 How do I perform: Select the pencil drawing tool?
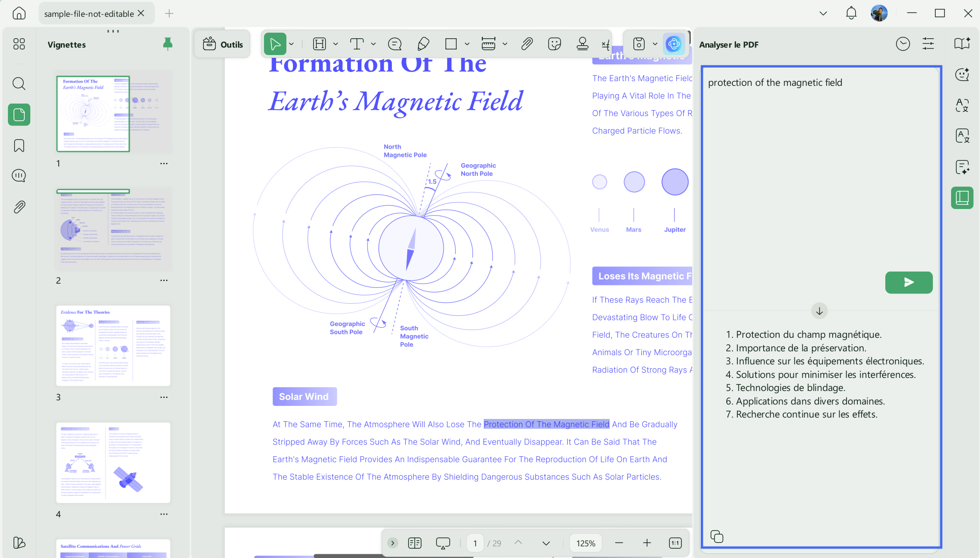coord(423,44)
